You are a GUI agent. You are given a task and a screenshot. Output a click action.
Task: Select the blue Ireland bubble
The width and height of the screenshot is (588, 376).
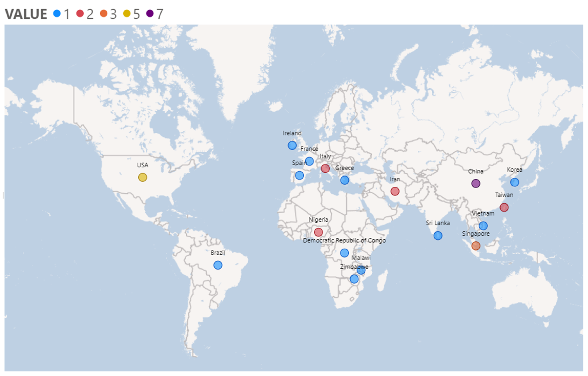pos(292,146)
